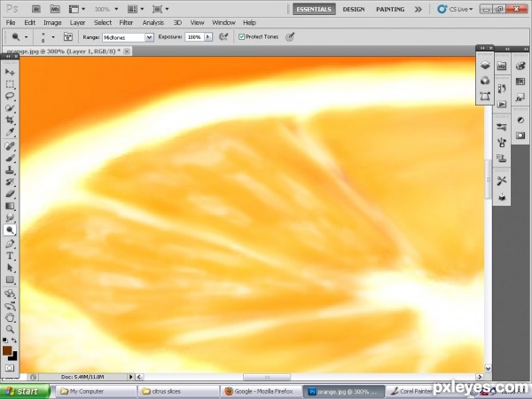The image size is (532, 399).
Task: Switch to the Design workspace
Action: click(x=354, y=9)
